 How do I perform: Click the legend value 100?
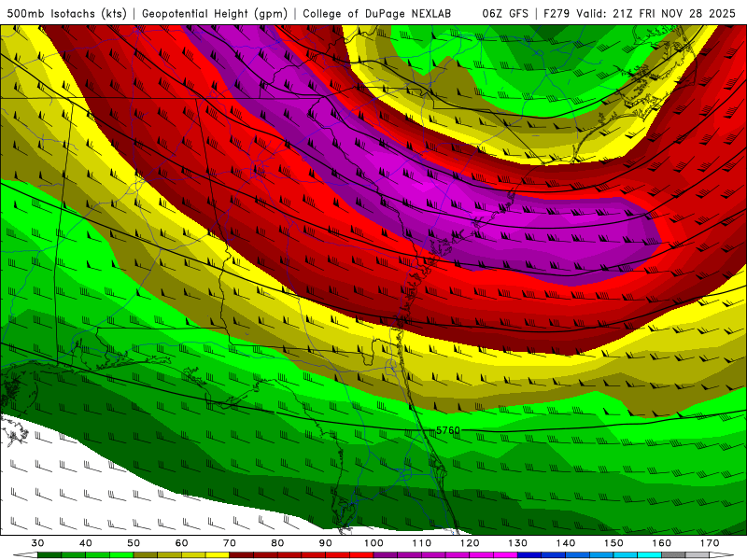click(x=374, y=543)
